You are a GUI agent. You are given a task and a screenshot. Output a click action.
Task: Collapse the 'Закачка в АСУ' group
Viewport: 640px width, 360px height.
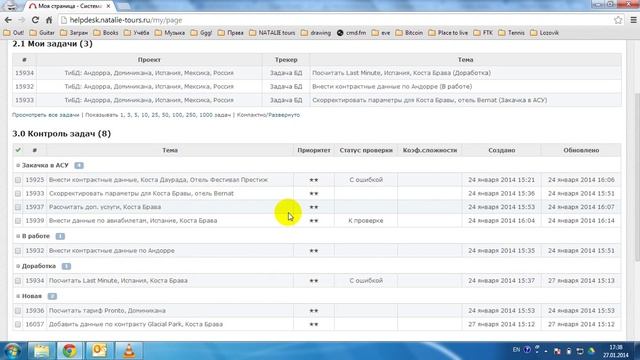pyautogui.click(x=18, y=165)
